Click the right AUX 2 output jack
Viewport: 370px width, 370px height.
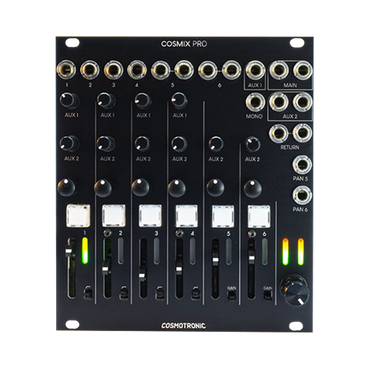(302, 101)
